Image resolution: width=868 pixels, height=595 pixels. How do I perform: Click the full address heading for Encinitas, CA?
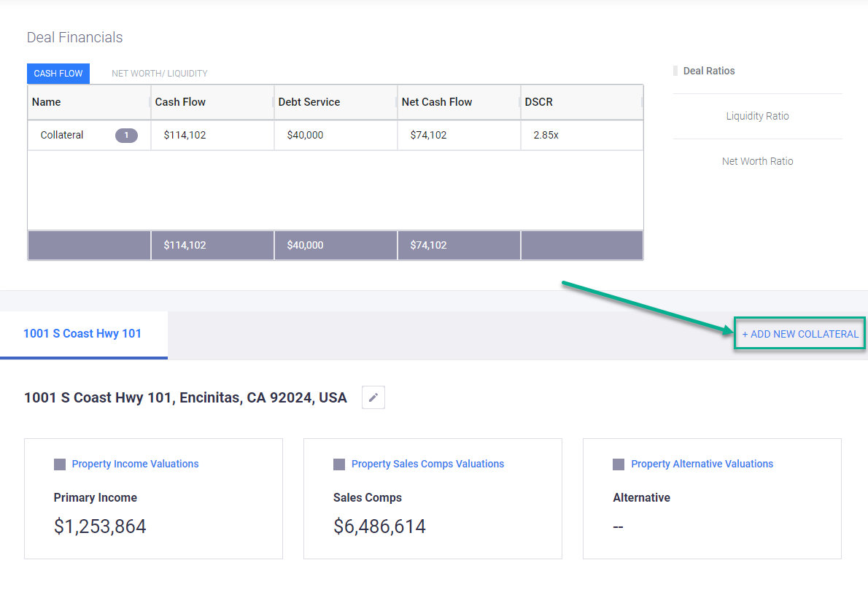click(x=185, y=397)
